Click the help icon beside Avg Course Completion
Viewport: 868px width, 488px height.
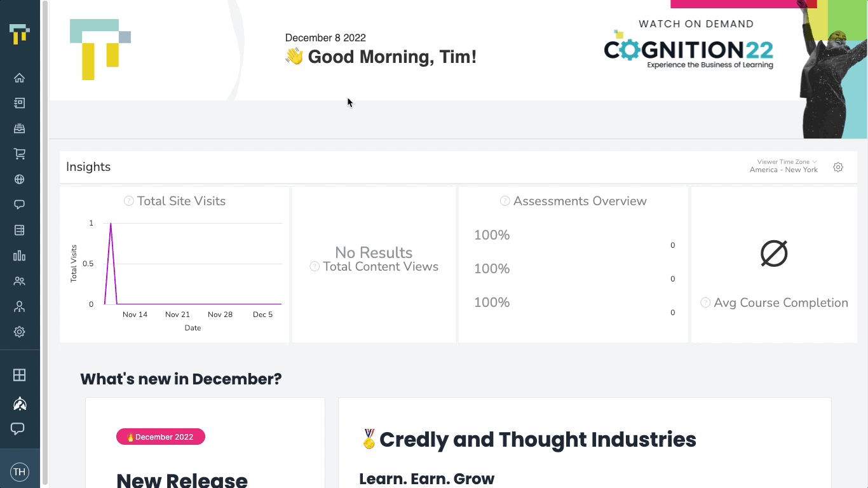[x=705, y=302]
